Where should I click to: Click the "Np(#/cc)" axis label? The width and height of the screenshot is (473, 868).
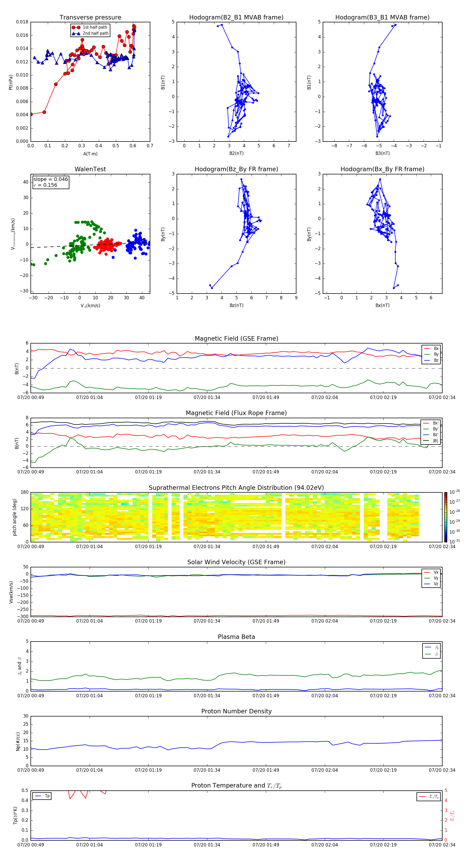[18, 741]
